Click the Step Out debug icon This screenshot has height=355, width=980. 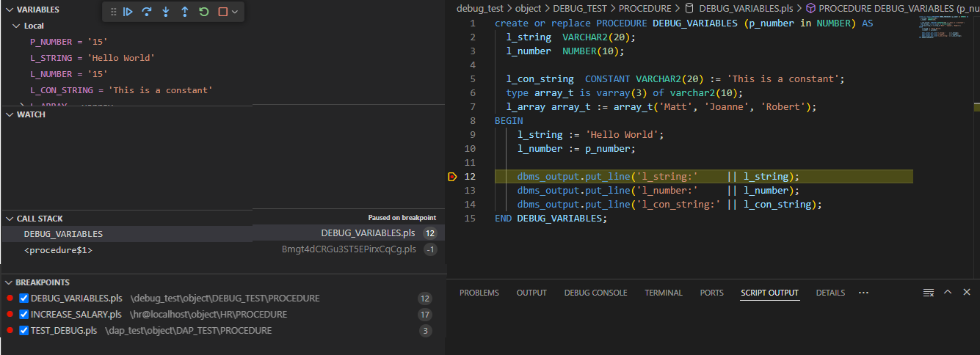(x=185, y=12)
